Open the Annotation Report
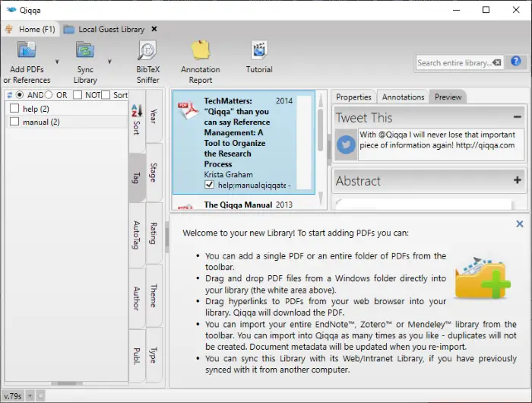 [x=200, y=62]
